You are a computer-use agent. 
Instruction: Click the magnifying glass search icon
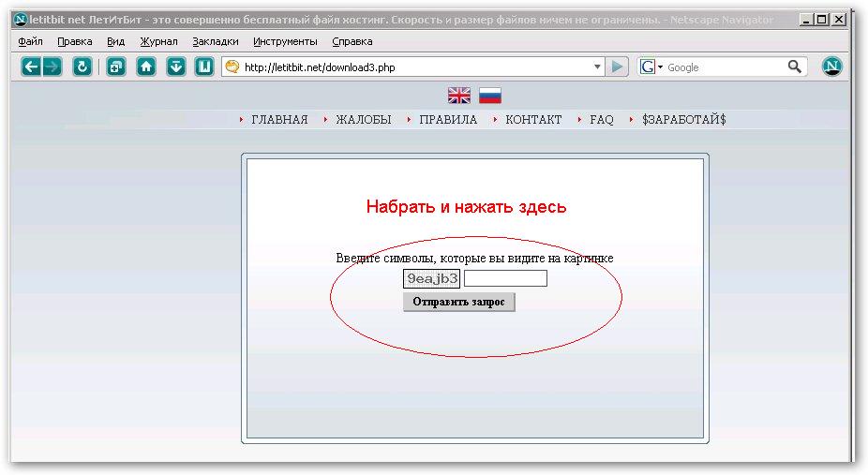[795, 67]
